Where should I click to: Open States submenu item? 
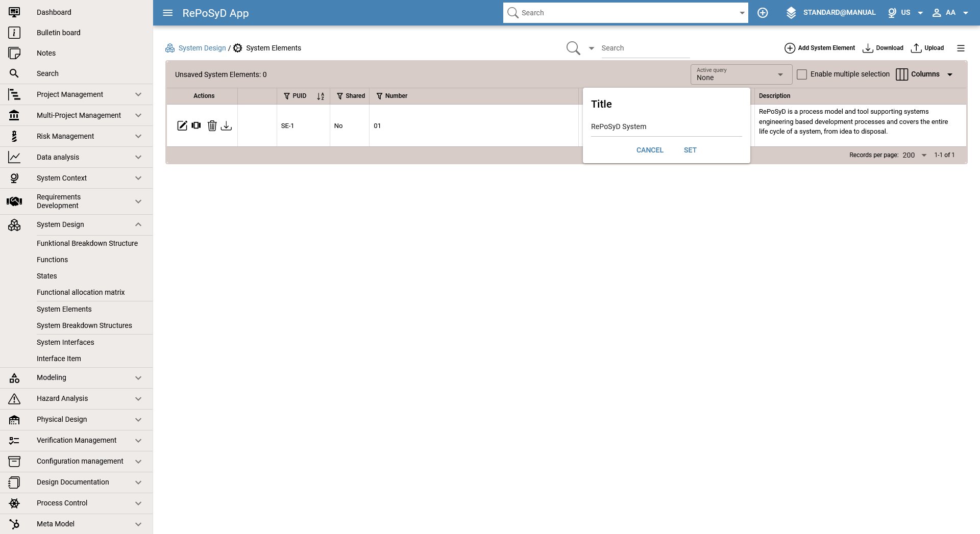click(x=47, y=276)
